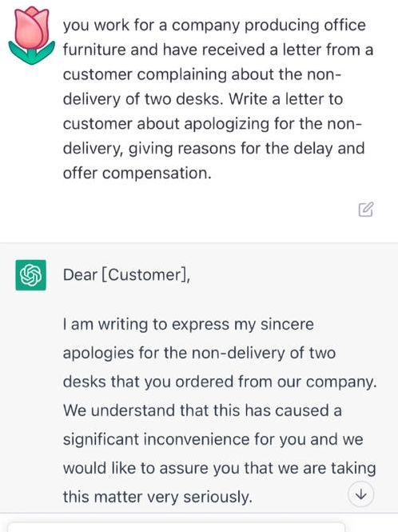
Task: Focus the message input box at bottom
Action: tap(177, 527)
